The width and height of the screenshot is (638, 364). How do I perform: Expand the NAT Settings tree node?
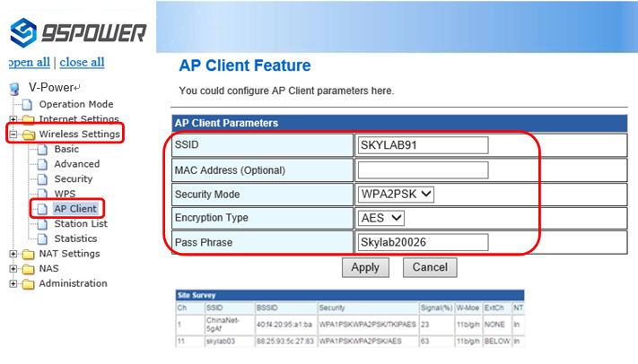(x=13, y=255)
